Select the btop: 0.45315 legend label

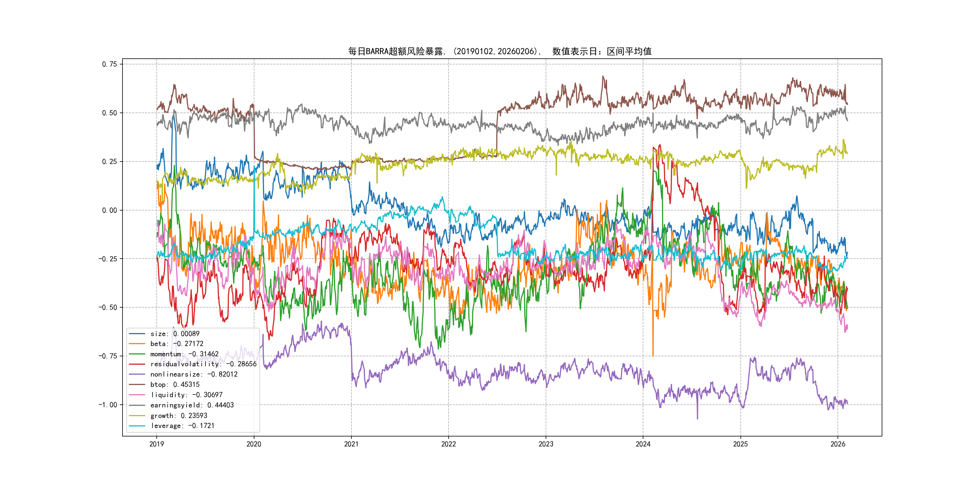click(175, 385)
